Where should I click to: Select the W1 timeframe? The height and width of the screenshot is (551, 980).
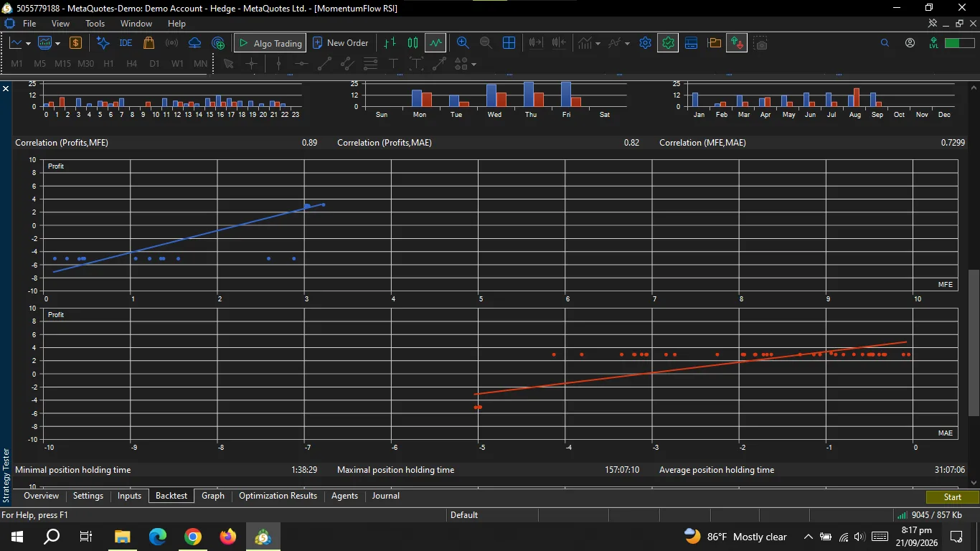[177, 64]
